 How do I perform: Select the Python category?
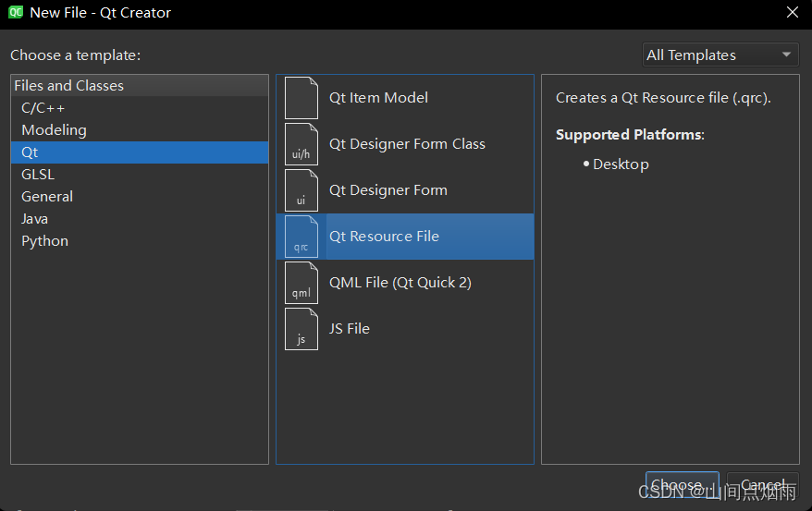tap(140, 241)
